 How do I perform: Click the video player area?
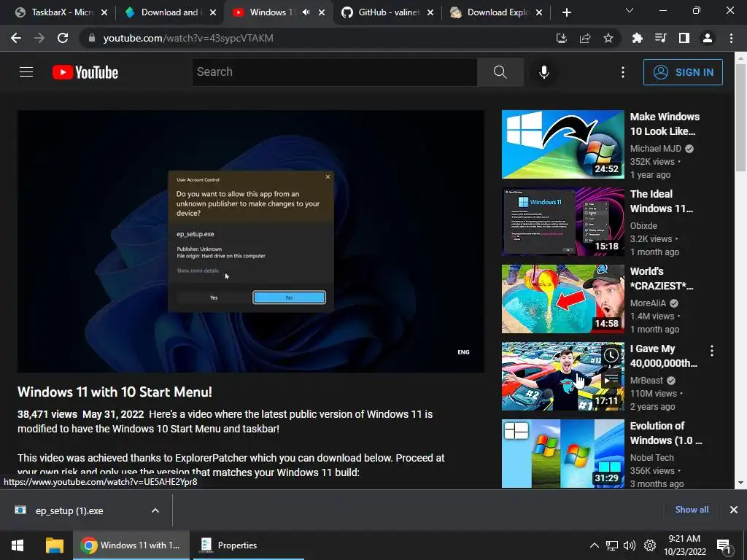(x=251, y=241)
